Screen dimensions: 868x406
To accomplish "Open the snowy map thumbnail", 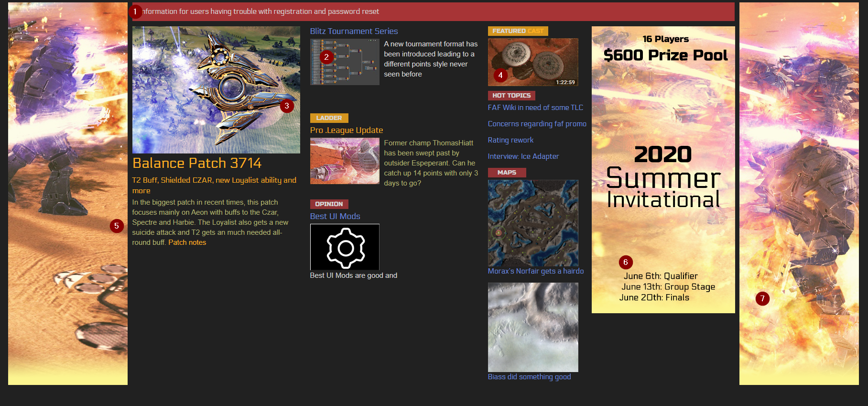I will tap(533, 327).
